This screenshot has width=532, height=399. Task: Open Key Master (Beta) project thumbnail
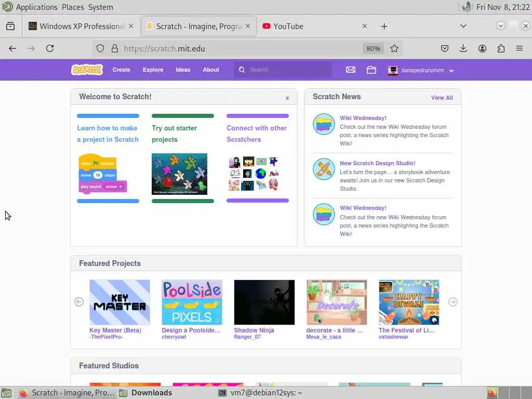click(x=119, y=302)
